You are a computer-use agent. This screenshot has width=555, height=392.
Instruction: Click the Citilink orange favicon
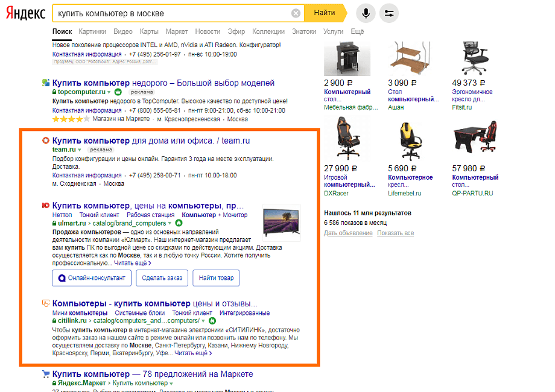pyautogui.click(x=46, y=303)
